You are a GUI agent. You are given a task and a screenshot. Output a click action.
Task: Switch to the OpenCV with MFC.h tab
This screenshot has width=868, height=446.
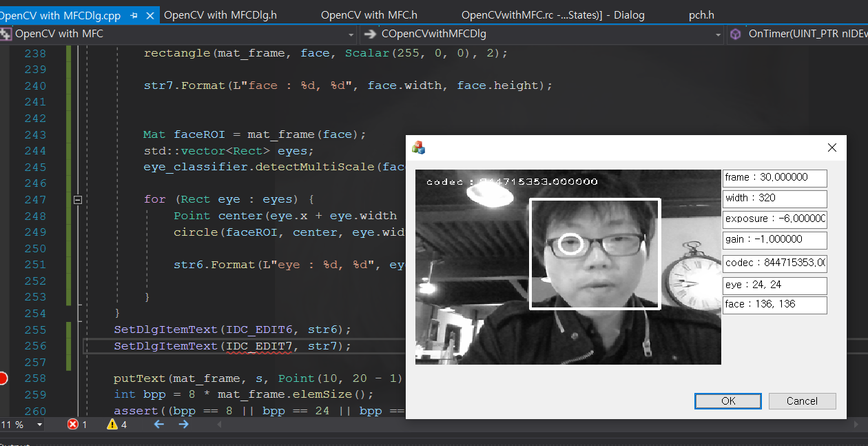[x=369, y=14]
